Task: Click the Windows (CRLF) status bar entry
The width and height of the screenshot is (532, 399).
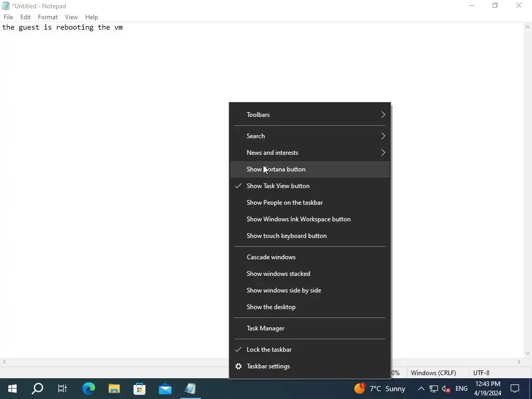Action: [433, 373]
